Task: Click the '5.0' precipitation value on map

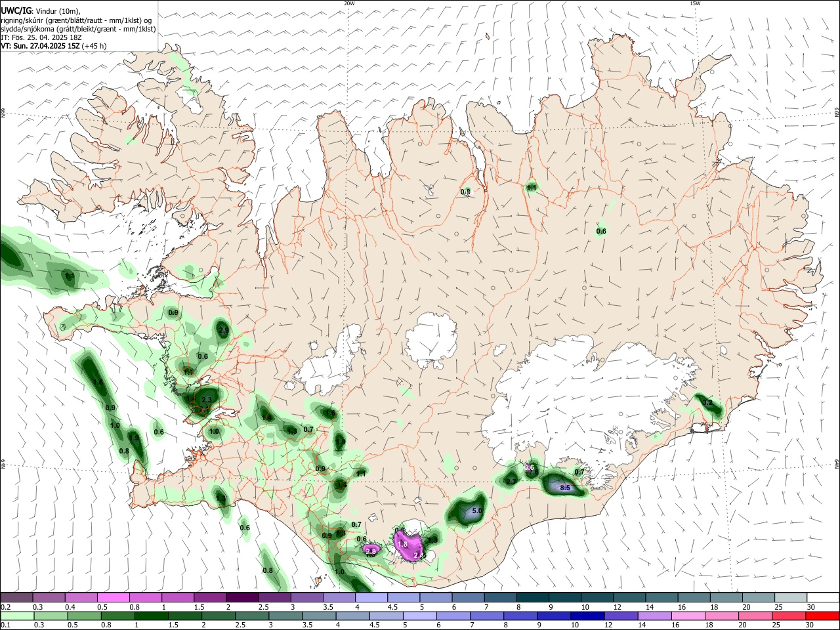Action: pyautogui.click(x=477, y=511)
